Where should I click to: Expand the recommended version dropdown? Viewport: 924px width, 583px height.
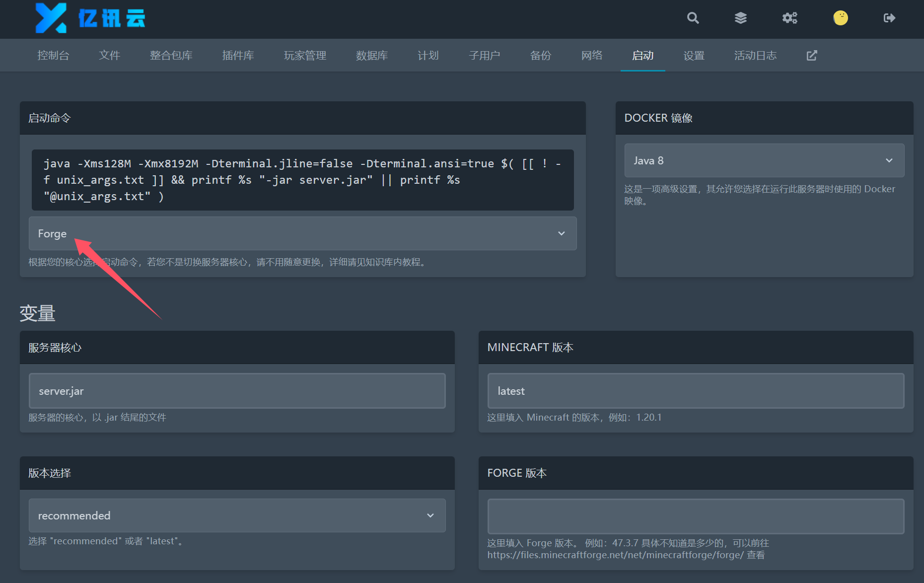pos(237,515)
